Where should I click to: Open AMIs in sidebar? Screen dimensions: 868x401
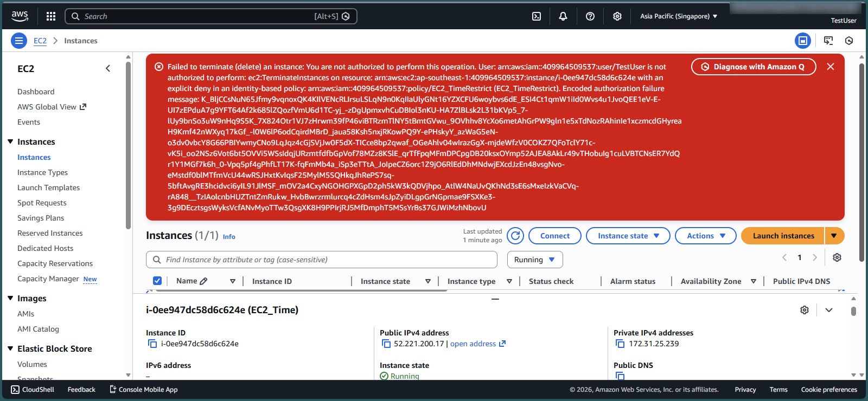[25, 314]
